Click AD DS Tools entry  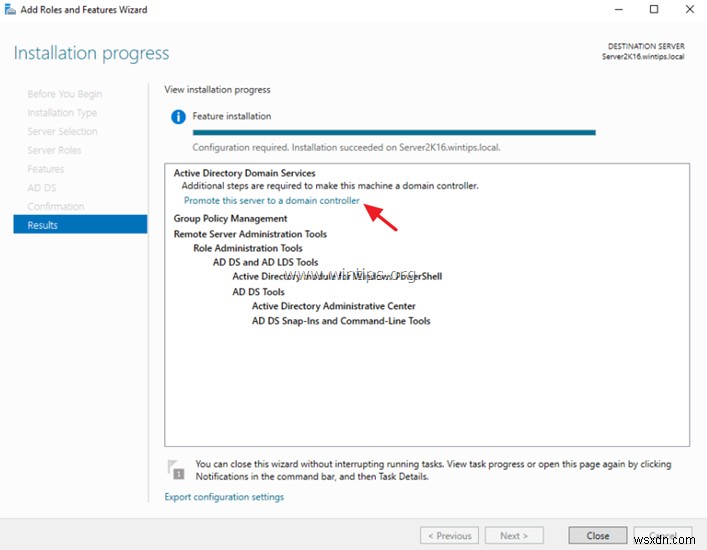click(x=258, y=292)
